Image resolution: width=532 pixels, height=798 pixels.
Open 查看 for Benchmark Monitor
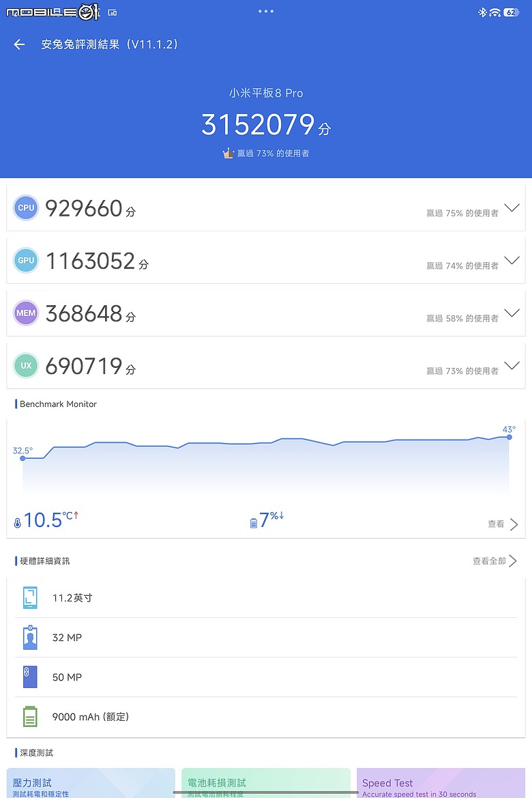point(503,524)
